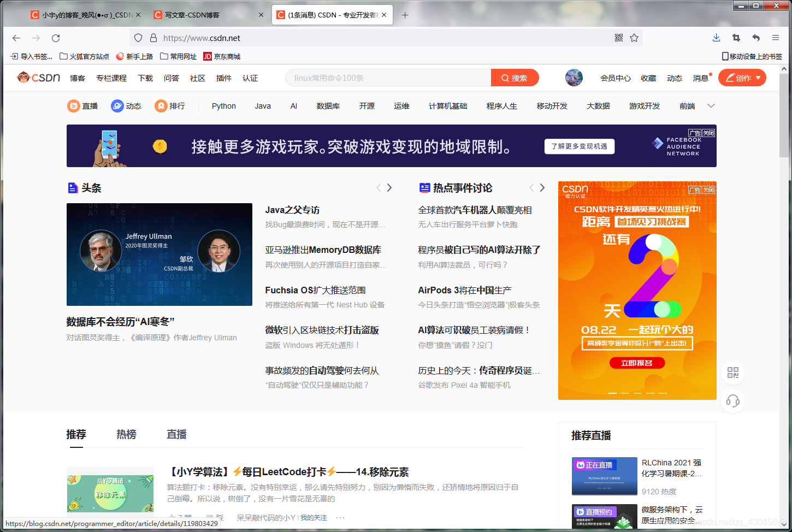Open the QR code icon in address bar
The image size is (792, 532).
click(x=619, y=38)
